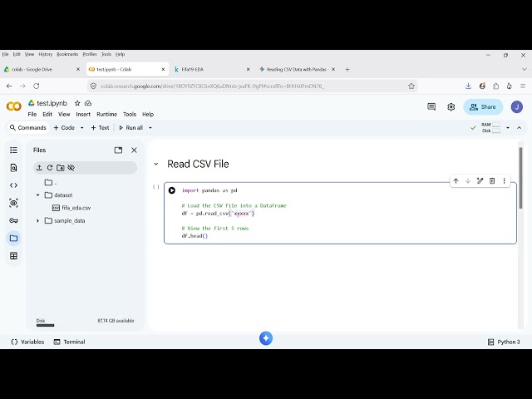Move cell up arrow
This screenshot has width=532, height=399.
(x=456, y=181)
